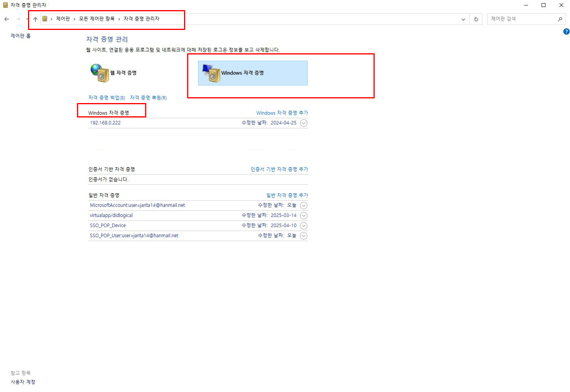Click the refresh button in address bar

[476, 19]
